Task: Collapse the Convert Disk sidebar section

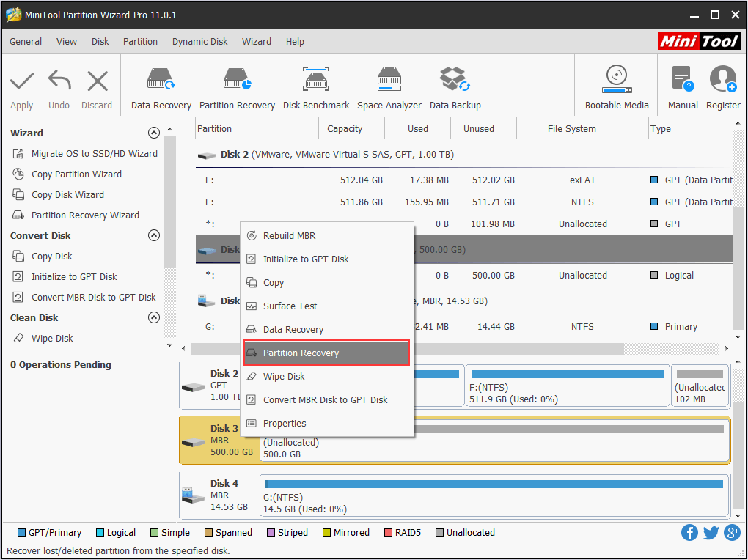Action: (153, 235)
